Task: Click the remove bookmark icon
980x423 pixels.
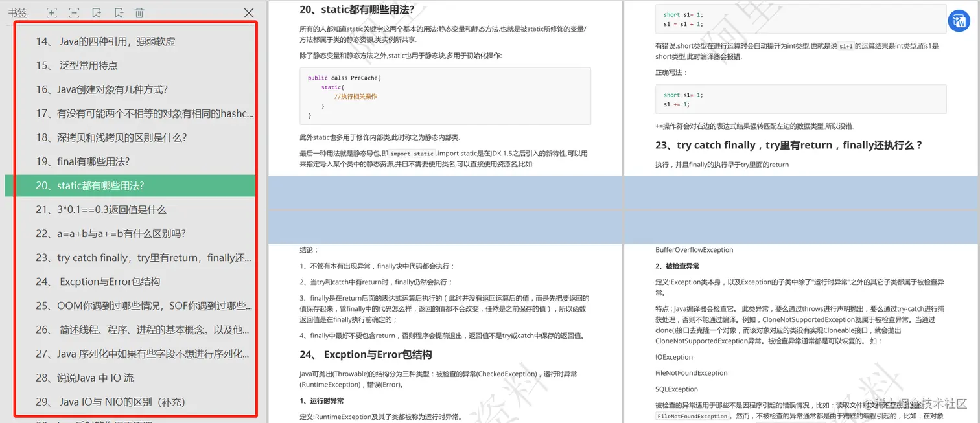Action: click(118, 12)
